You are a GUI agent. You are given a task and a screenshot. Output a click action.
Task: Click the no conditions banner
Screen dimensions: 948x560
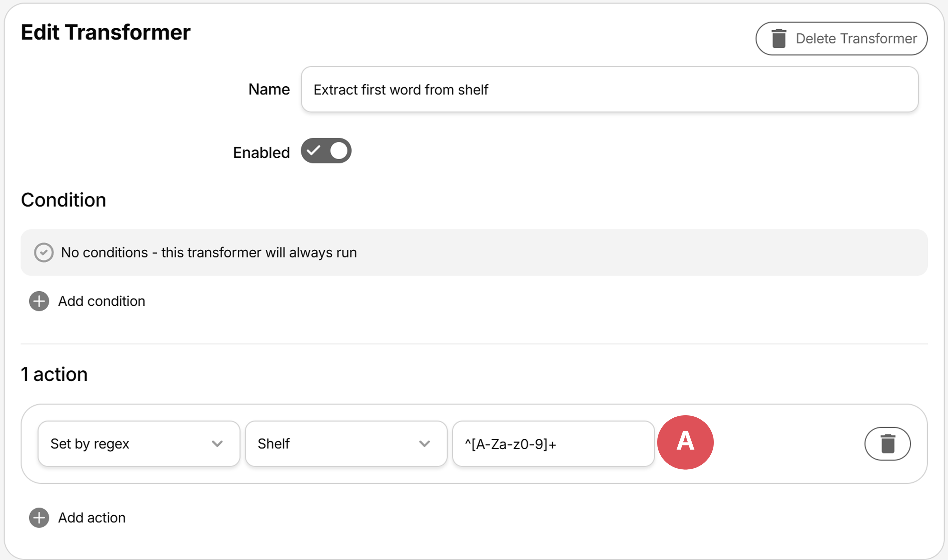pyautogui.click(x=474, y=253)
